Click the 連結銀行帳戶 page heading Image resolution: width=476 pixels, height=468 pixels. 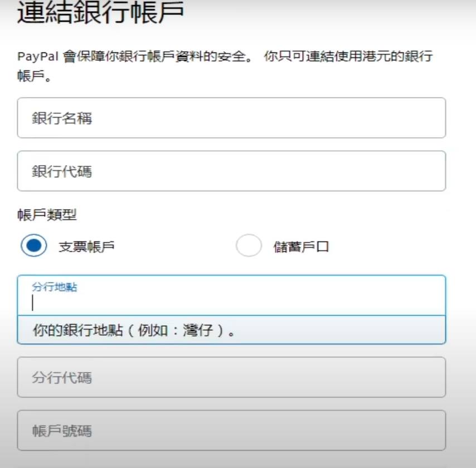coord(100,13)
